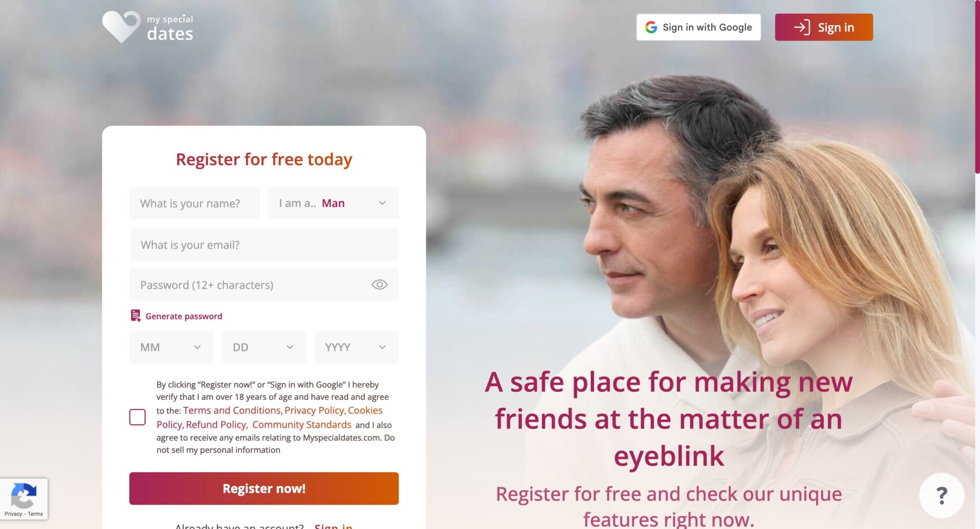
Task: Click the "What is your name?" field
Action: (x=194, y=203)
